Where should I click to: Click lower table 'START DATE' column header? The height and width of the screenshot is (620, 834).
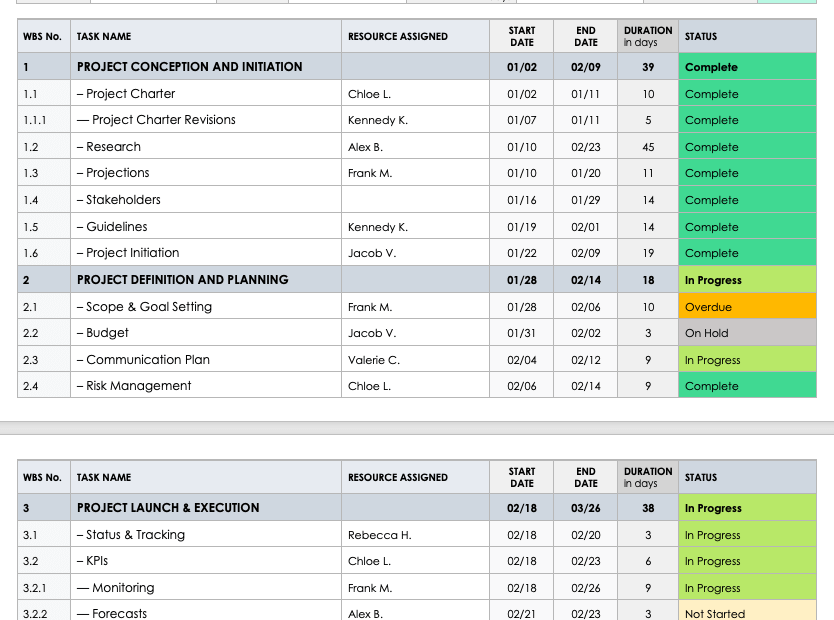521,477
